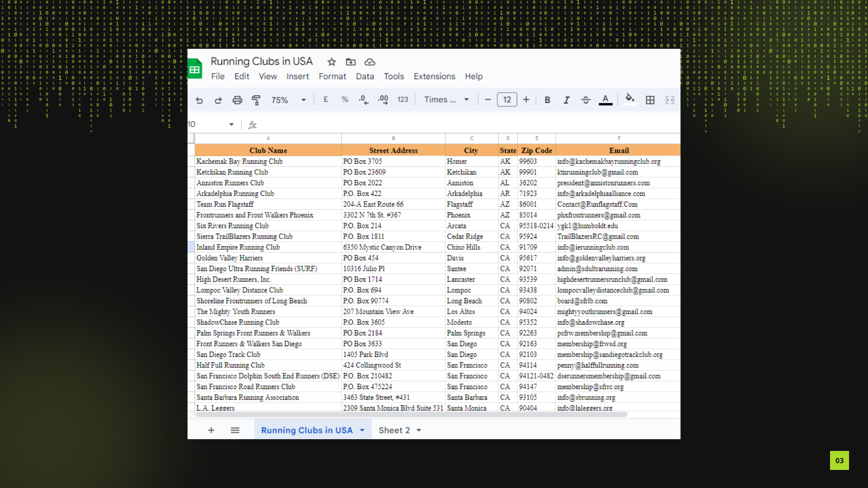868x488 pixels.
Task: Click the Team Run Flagstaff cell
Action: (x=268, y=204)
